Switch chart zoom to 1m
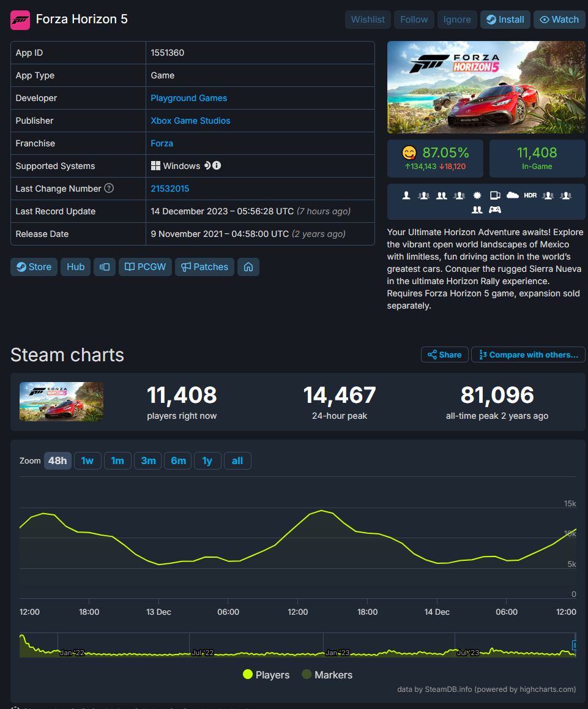 (x=117, y=461)
